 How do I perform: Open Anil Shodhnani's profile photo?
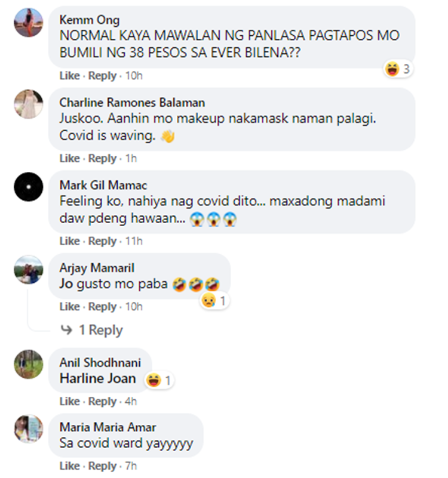(x=29, y=364)
